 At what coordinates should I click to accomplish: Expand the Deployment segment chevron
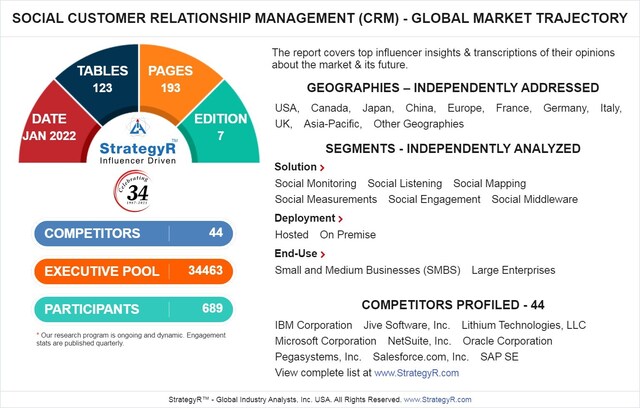point(340,219)
